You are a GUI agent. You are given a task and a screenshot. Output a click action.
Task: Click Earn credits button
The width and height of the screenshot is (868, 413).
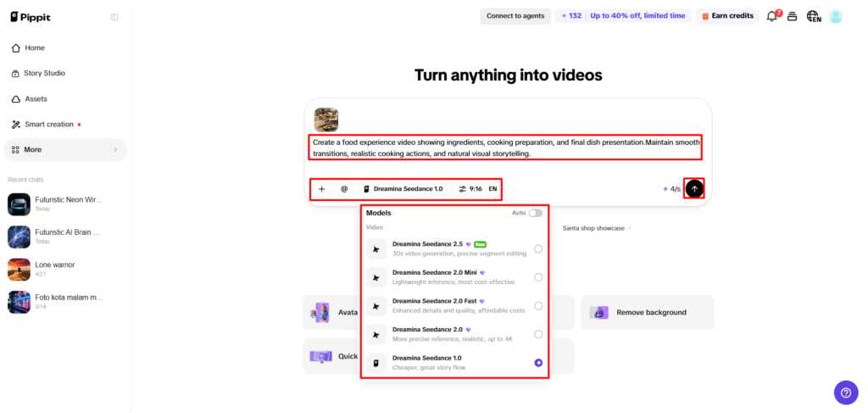727,16
